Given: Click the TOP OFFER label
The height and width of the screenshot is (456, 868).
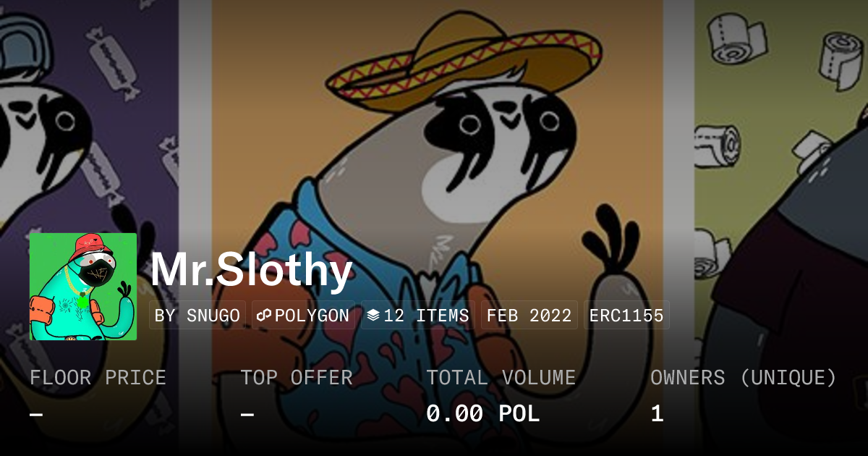Looking at the screenshot, I should pyautogui.click(x=297, y=378).
